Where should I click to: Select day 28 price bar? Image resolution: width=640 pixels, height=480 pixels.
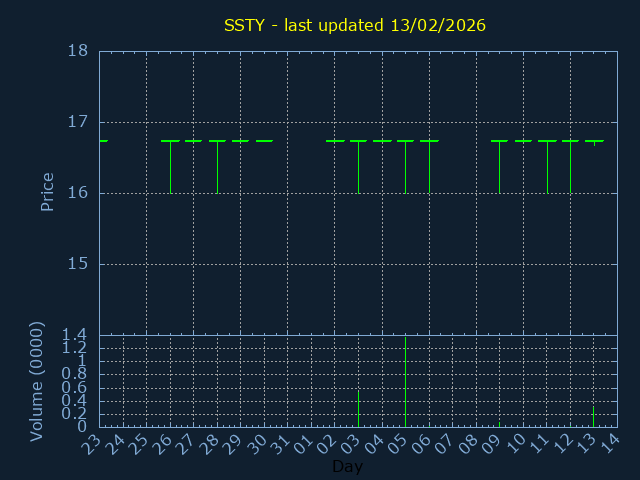[217, 166]
